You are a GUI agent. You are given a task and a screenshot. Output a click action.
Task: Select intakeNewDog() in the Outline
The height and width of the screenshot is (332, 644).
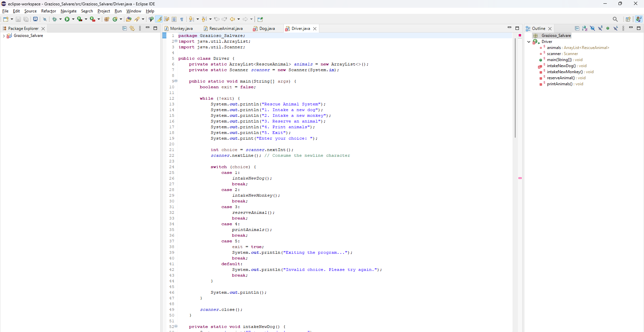561,66
